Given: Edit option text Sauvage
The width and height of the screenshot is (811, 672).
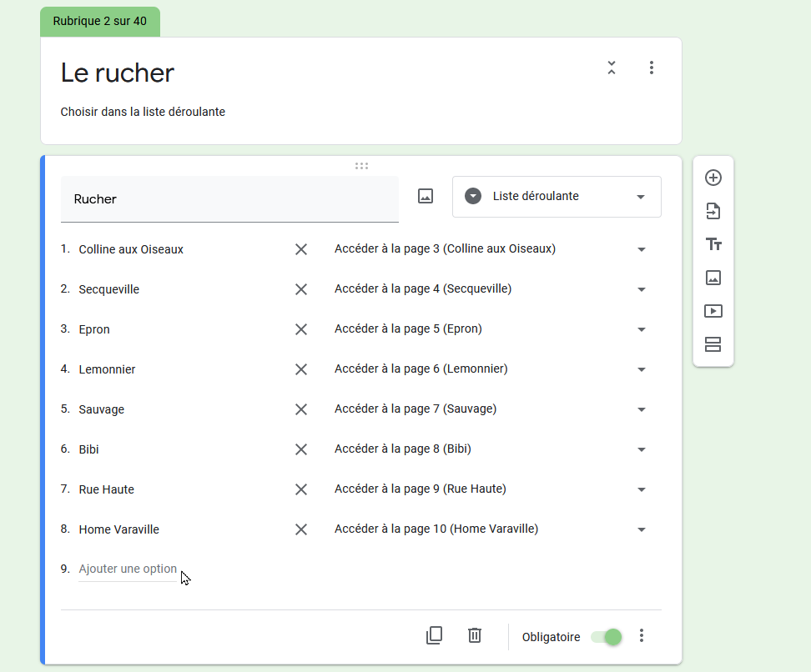Looking at the screenshot, I should click(x=102, y=409).
